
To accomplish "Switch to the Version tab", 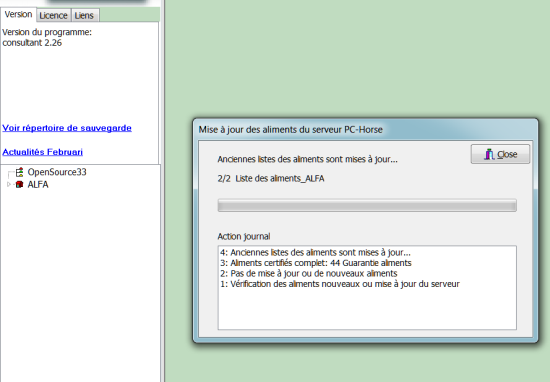I will pos(18,14).
